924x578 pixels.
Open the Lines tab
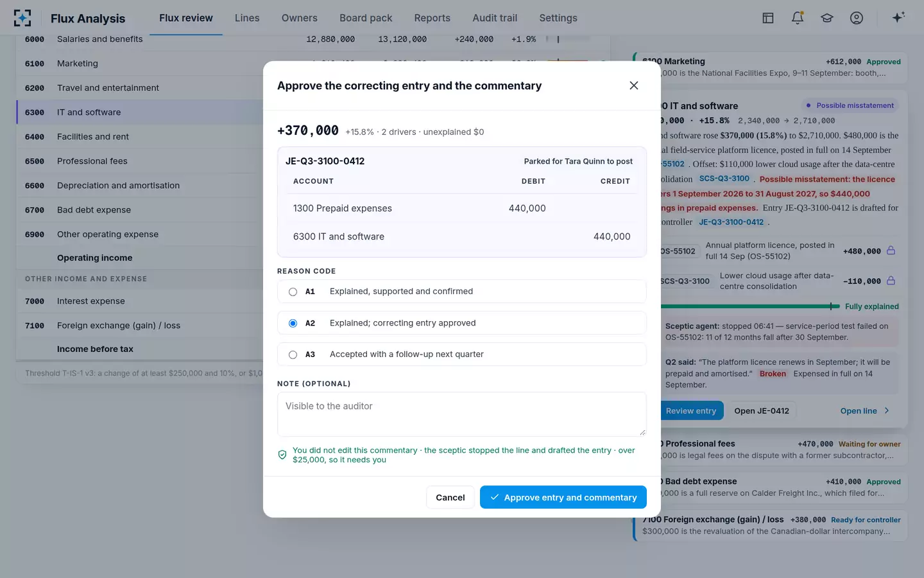247,18
